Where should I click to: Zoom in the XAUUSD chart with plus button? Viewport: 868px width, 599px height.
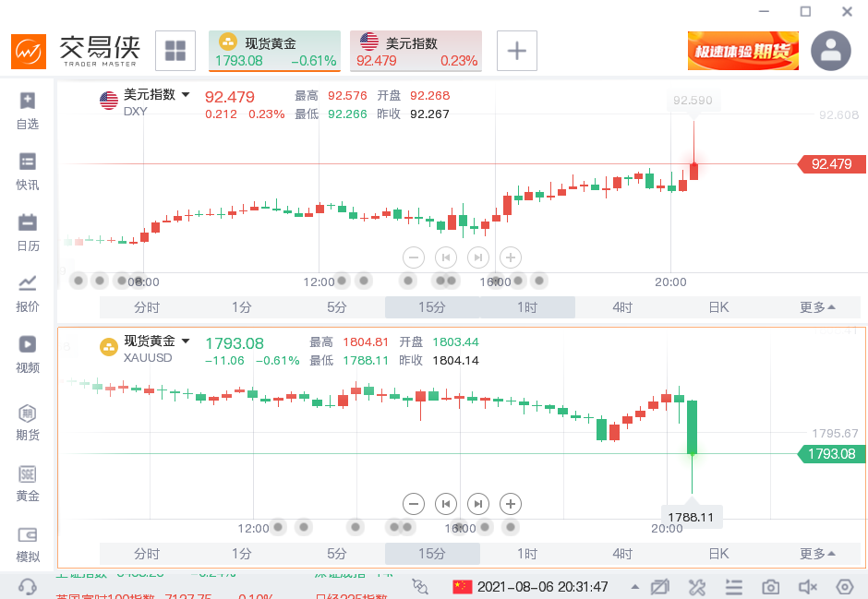click(511, 504)
